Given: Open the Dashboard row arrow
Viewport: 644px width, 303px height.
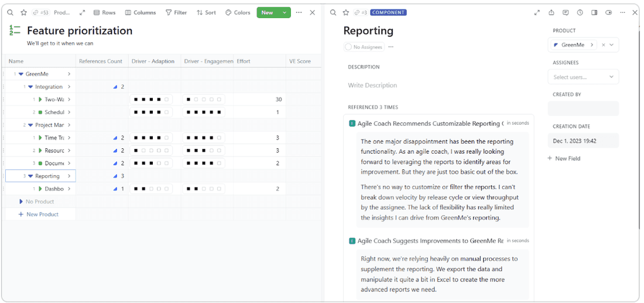Looking at the screenshot, I should (x=69, y=189).
